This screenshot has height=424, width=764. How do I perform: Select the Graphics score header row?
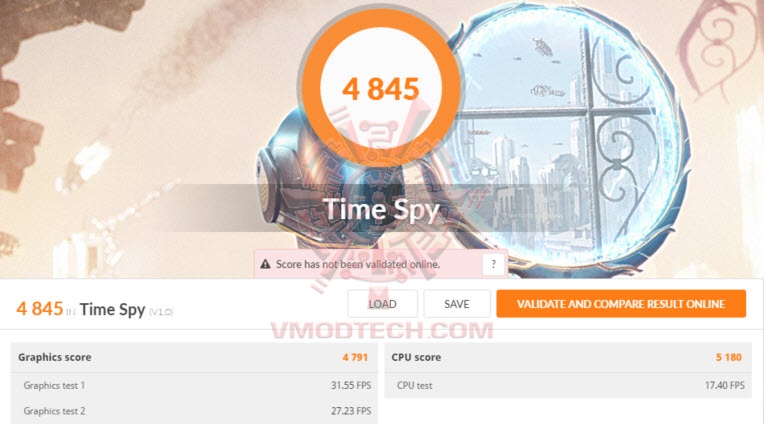[194, 357]
